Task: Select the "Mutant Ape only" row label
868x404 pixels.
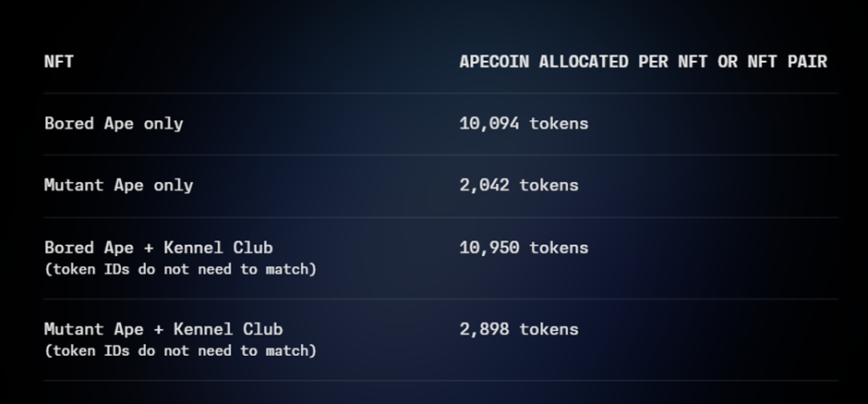Action: point(118,185)
